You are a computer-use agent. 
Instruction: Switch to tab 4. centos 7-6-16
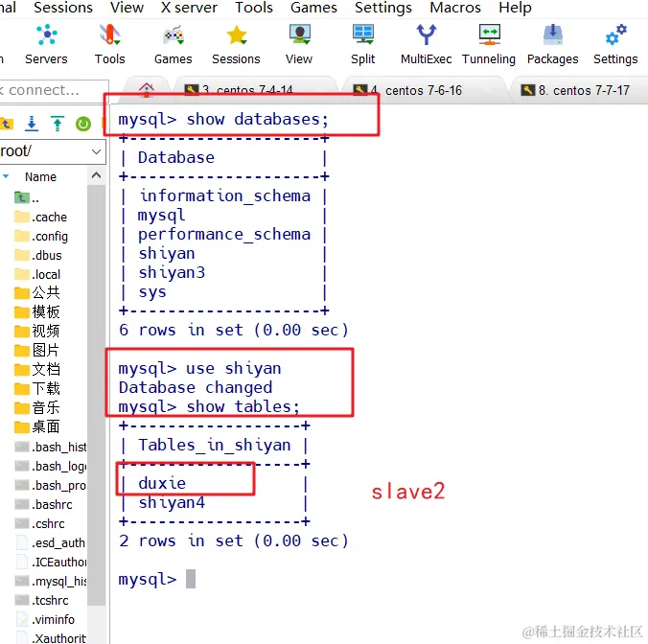424,90
